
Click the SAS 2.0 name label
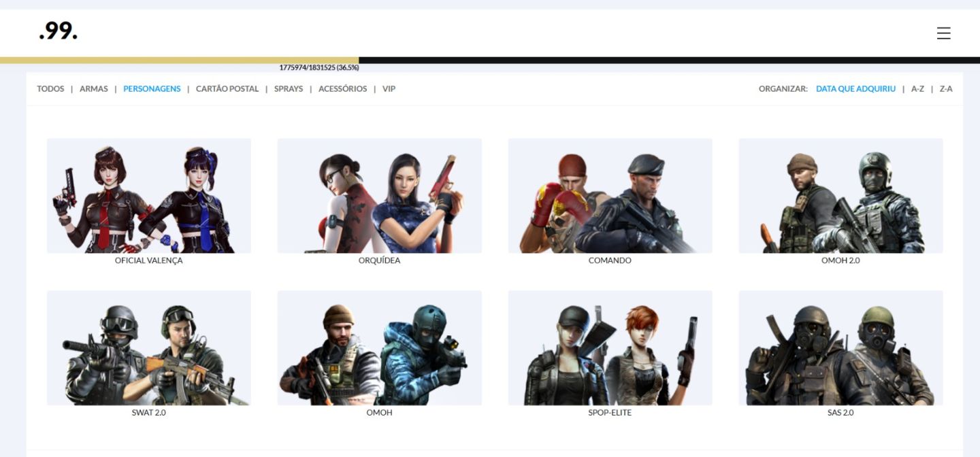[841, 413]
